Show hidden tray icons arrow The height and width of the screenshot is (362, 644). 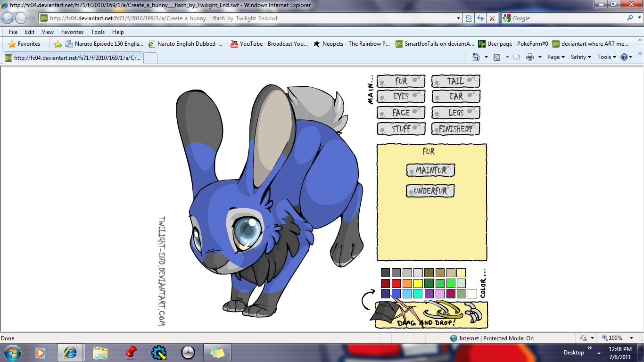[599, 353]
